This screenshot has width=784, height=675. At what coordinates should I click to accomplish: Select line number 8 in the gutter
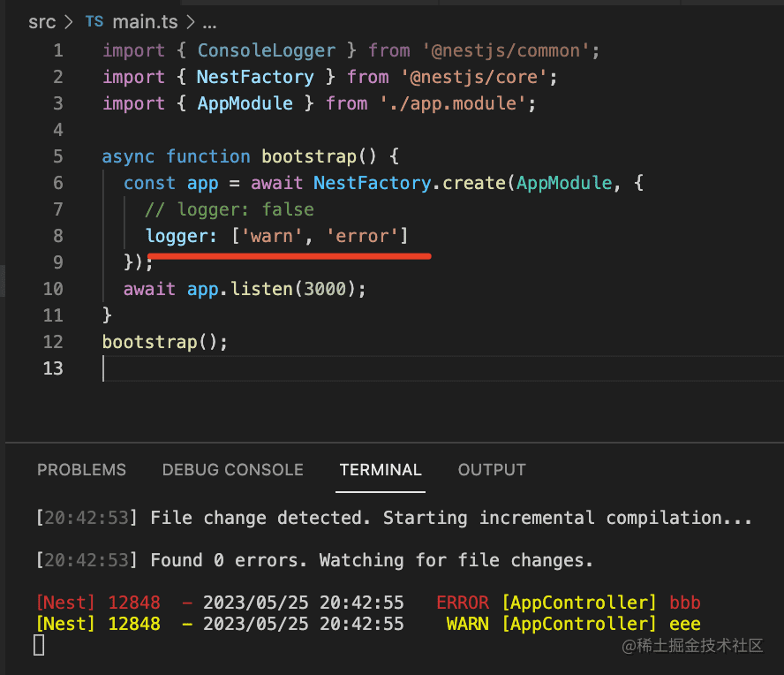tap(57, 236)
